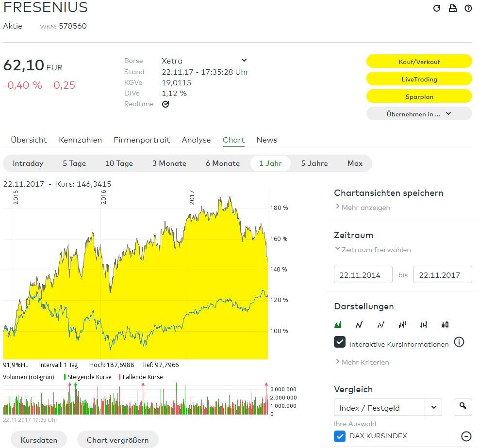Open the News tab

[x=266, y=140]
